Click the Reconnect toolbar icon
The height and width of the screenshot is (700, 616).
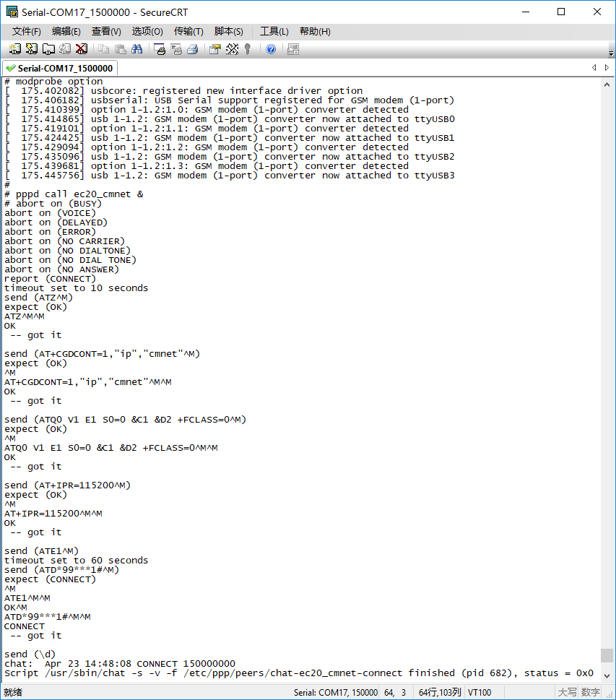(x=65, y=49)
